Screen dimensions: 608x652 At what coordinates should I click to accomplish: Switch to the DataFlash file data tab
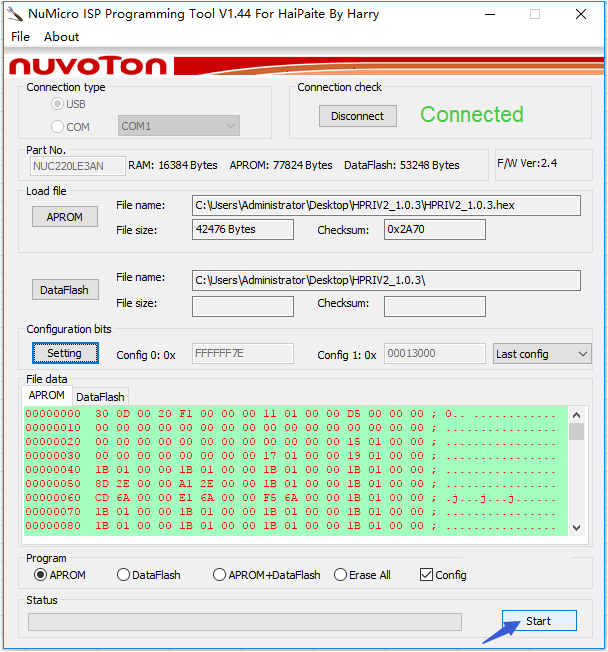pos(100,397)
